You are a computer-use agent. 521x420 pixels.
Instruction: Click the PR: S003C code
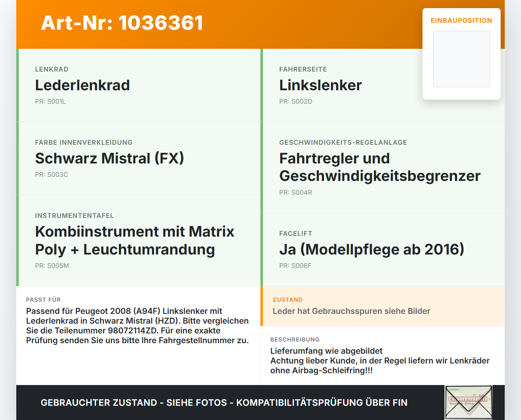coord(52,175)
